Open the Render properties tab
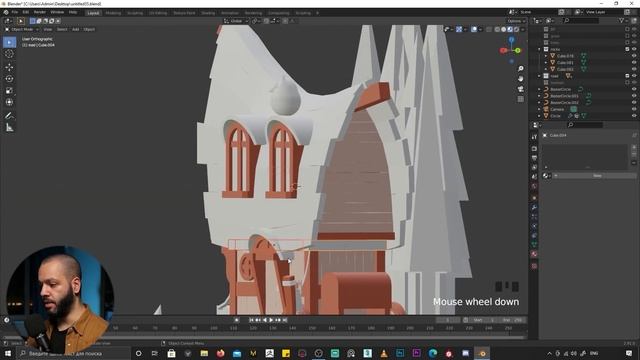Image resolution: width=640 pixels, height=360 pixels. coord(534,149)
